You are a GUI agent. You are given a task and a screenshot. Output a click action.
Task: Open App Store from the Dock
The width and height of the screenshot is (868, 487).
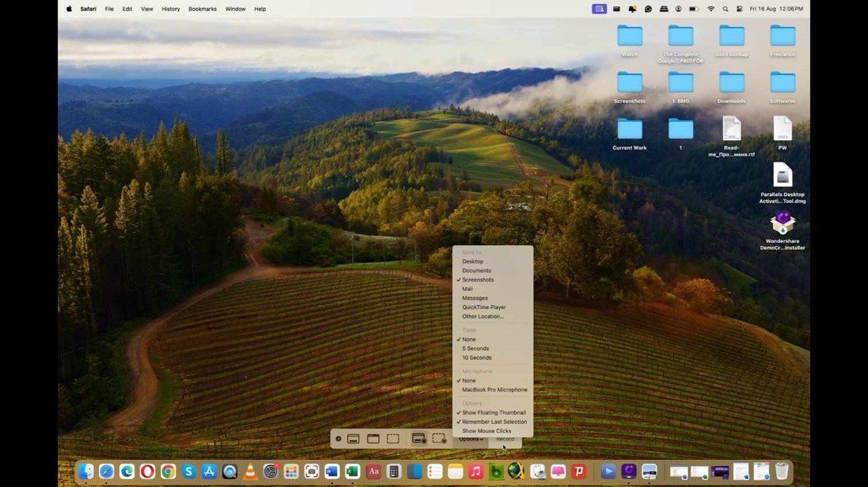coord(209,472)
